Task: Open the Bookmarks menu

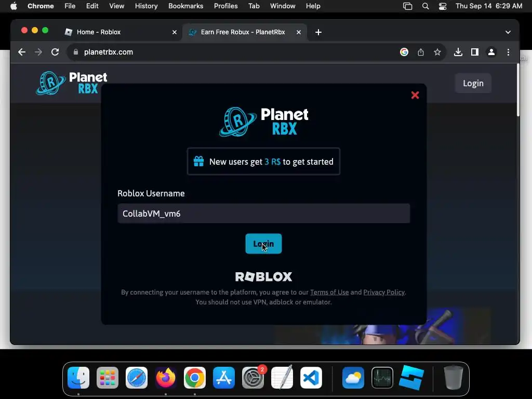Action: pyautogui.click(x=185, y=6)
